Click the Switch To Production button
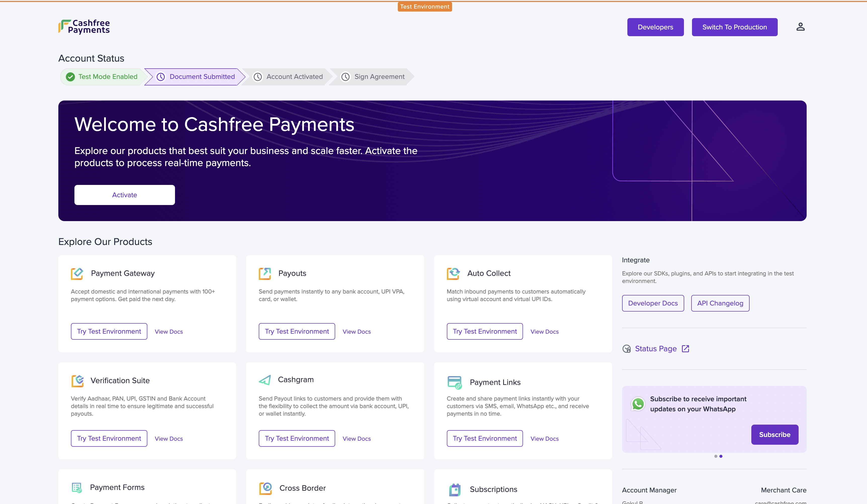The width and height of the screenshot is (867, 504). coord(734,27)
